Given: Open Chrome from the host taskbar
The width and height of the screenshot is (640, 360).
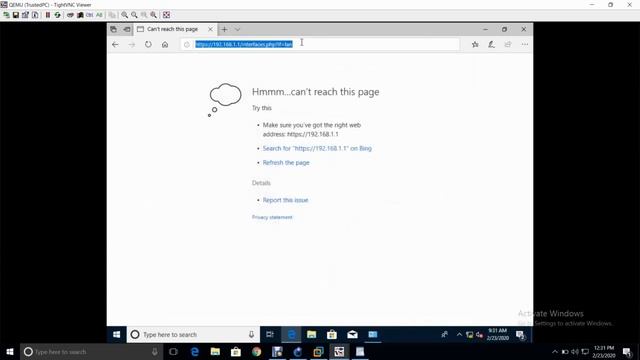Looking at the screenshot, I should [x=256, y=352].
